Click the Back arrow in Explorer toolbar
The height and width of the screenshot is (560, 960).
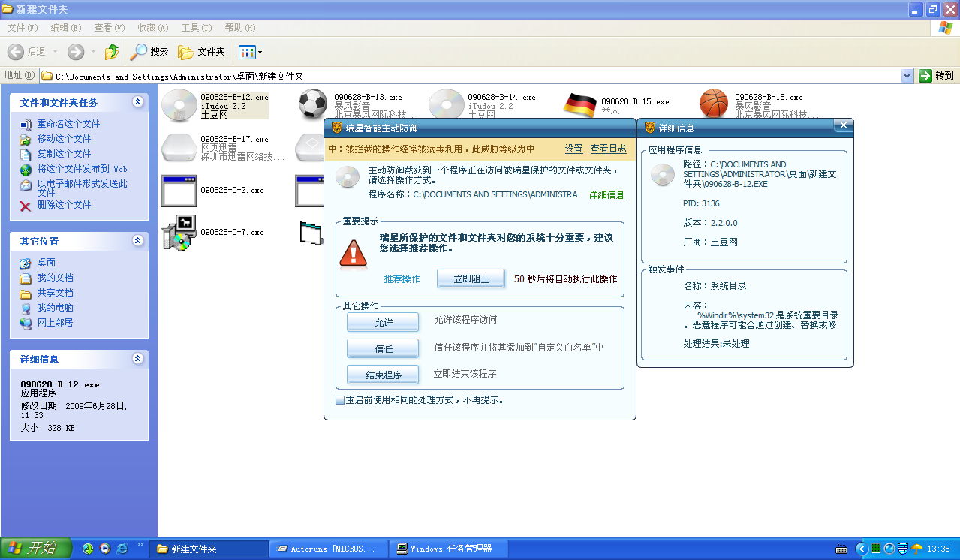(17, 52)
